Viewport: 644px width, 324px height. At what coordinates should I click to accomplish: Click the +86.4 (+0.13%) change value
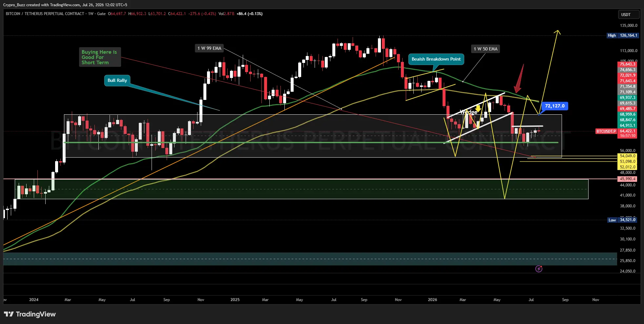(x=250, y=14)
